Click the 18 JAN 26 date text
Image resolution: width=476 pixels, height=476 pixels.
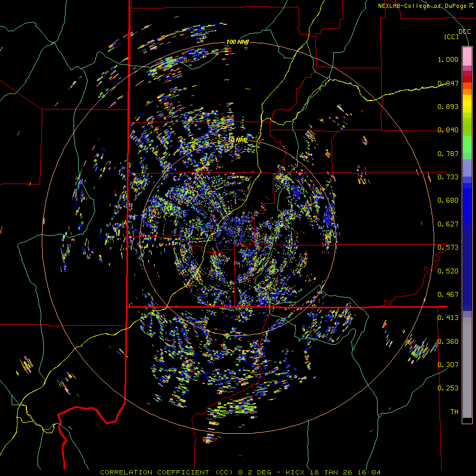331,472
